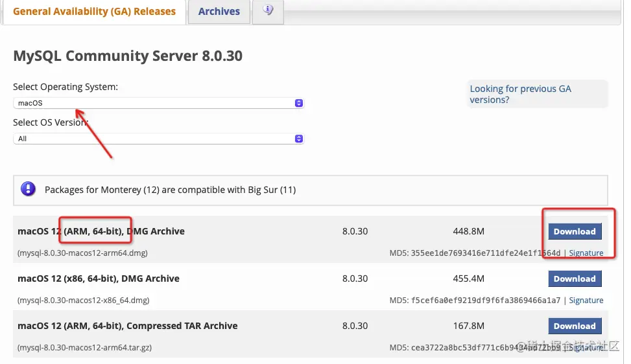
Task: Open the Select OS Version dropdown showing All
Action: [158, 139]
